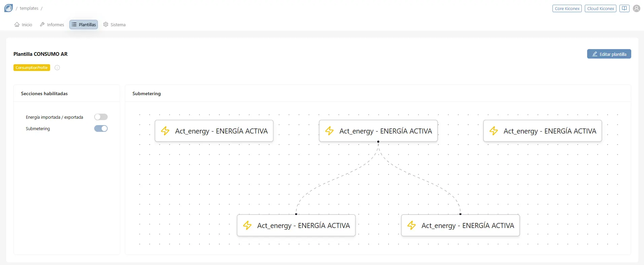Open the Informes tab
This screenshot has width=644, height=265.
pos(52,25)
